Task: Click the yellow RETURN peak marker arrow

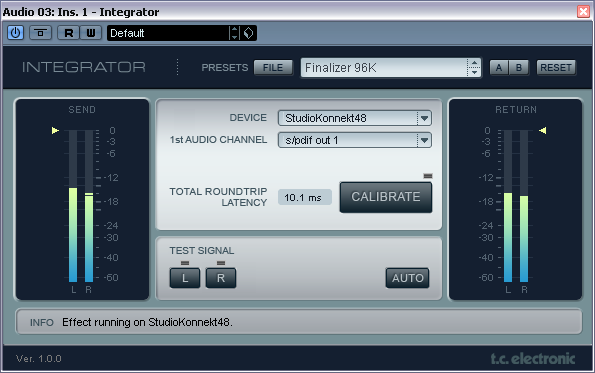Action: (x=543, y=131)
